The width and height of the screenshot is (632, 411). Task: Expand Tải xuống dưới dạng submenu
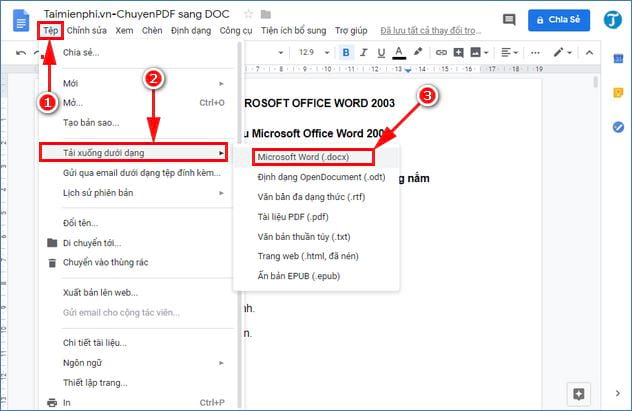click(x=134, y=153)
